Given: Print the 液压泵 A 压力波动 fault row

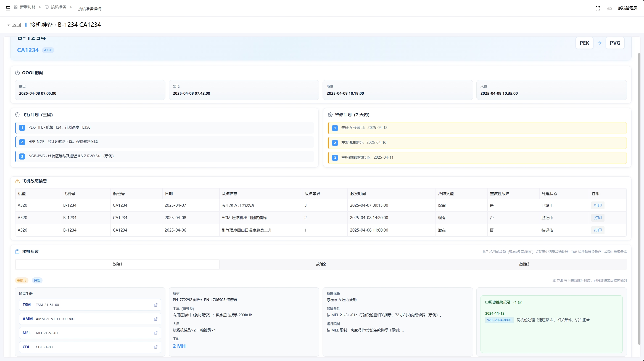Looking at the screenshot, I should point(598,205).
